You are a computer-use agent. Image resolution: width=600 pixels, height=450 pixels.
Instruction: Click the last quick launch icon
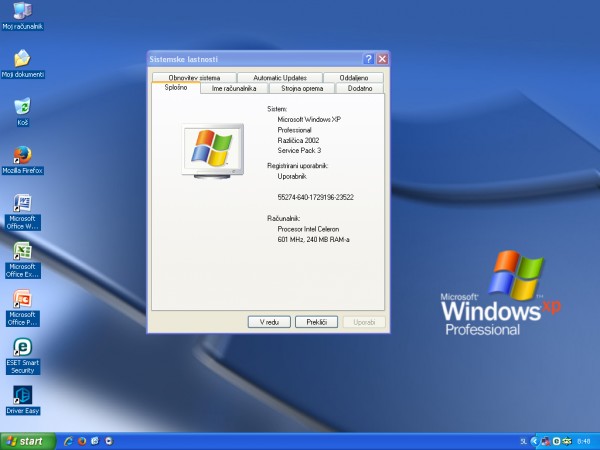[109, 441]
